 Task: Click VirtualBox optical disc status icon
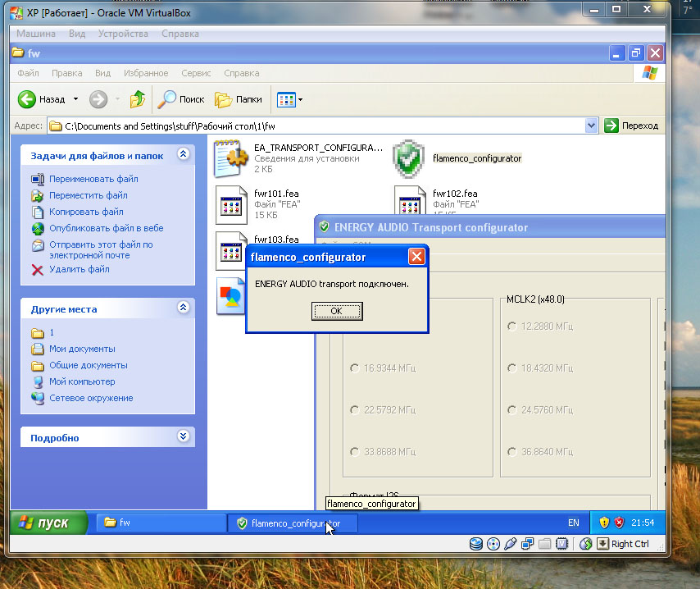[493, 544]
